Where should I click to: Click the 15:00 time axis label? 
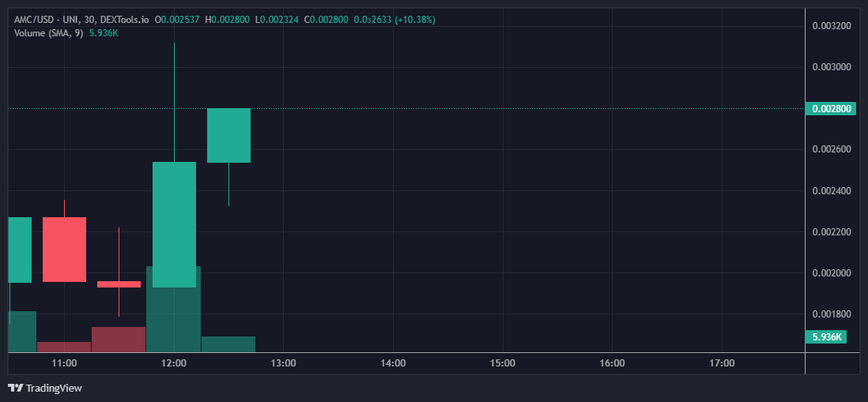pyautogui.click(x=503, y=363)
